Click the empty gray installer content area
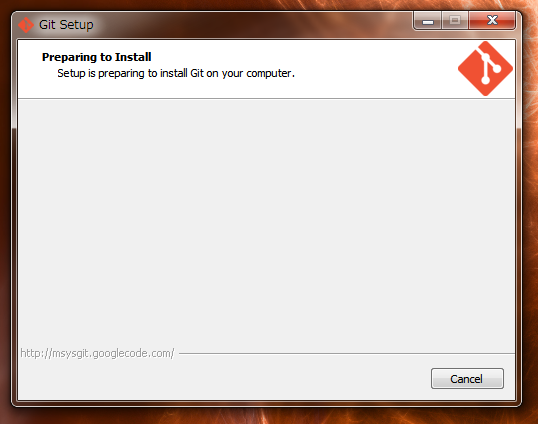 [x=266, y=223]
